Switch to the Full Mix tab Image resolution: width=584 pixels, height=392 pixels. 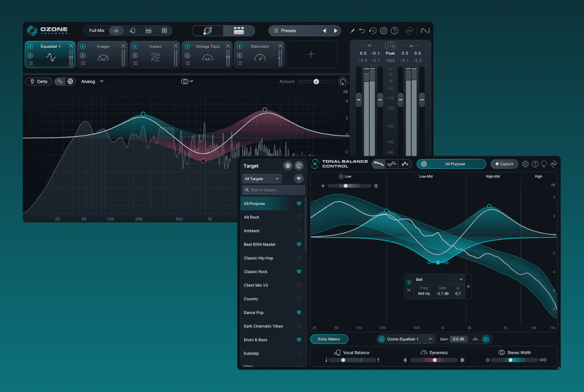click(97, 30)
